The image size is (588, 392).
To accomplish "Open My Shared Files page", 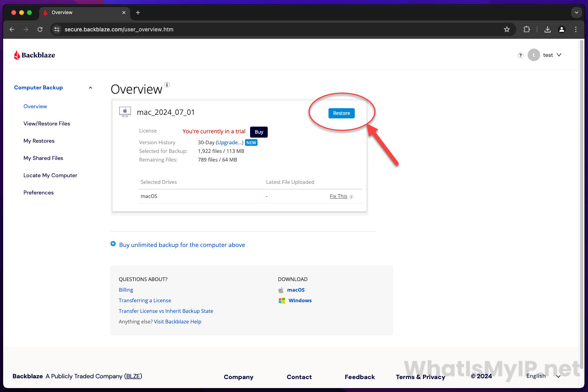I will tap(43, 158).
